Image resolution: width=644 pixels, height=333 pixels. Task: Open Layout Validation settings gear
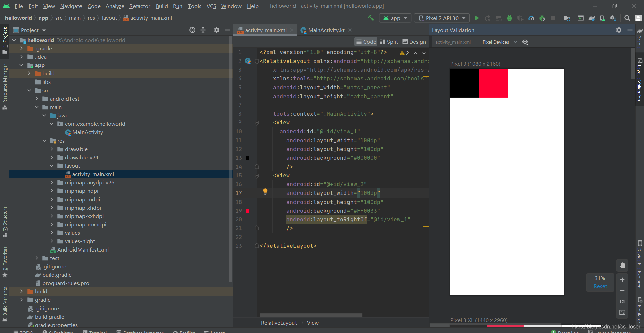(x=619, y=30)
